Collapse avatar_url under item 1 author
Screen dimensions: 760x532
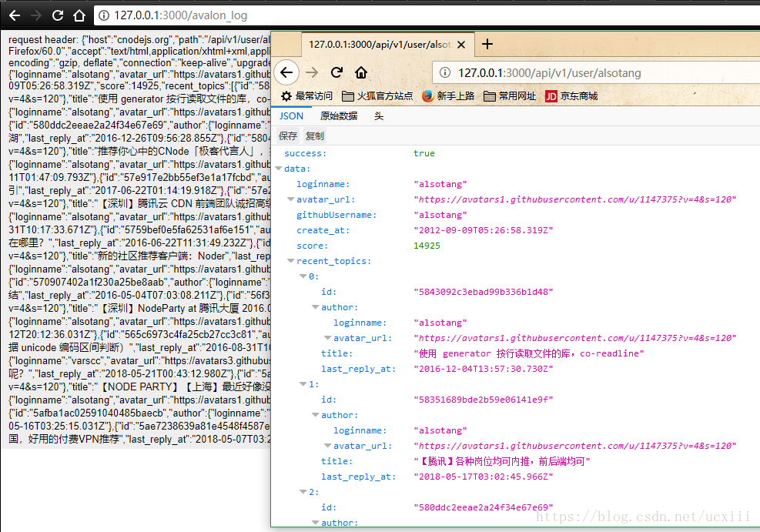[328, 446]
